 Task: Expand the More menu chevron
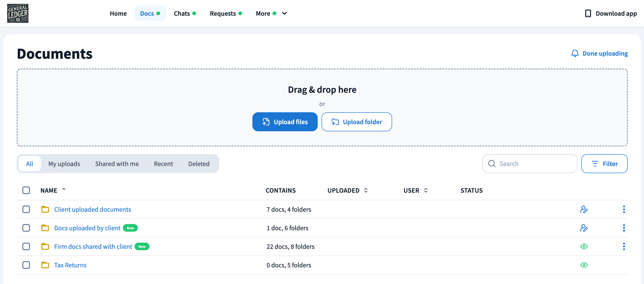[284, 13]
